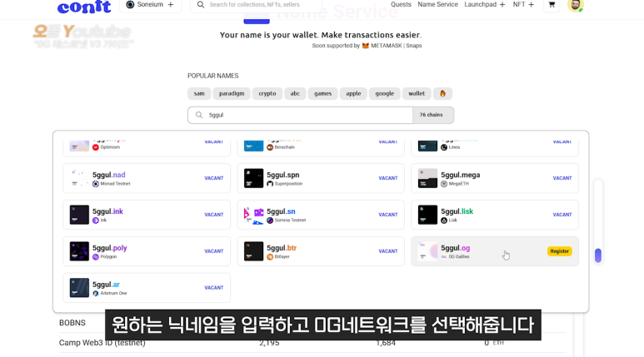The width and height of the screenshot is (644, 357).
Task: Select the games popular name
Action: [x=322, y=93]
